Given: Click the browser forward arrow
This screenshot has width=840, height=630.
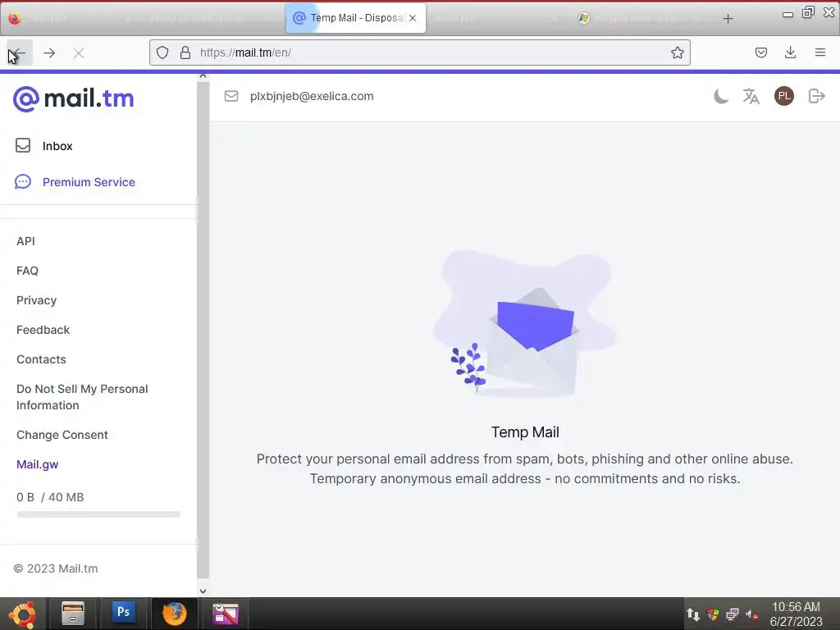Looking at the screenshot, I should 49,53.
